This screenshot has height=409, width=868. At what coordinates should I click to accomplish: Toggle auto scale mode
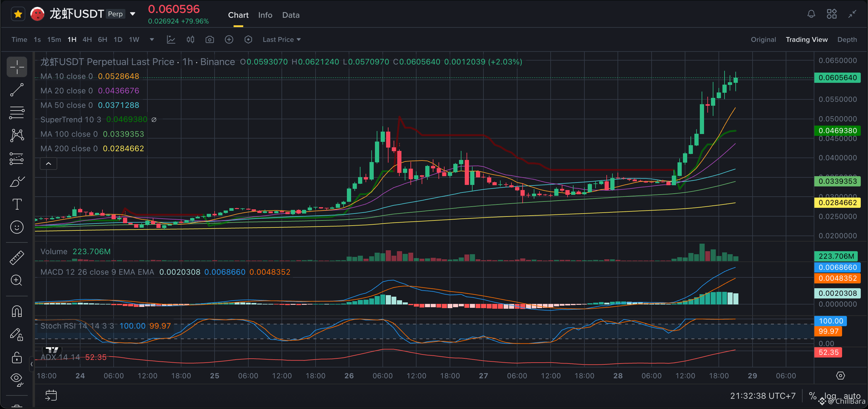click(852, 396)
